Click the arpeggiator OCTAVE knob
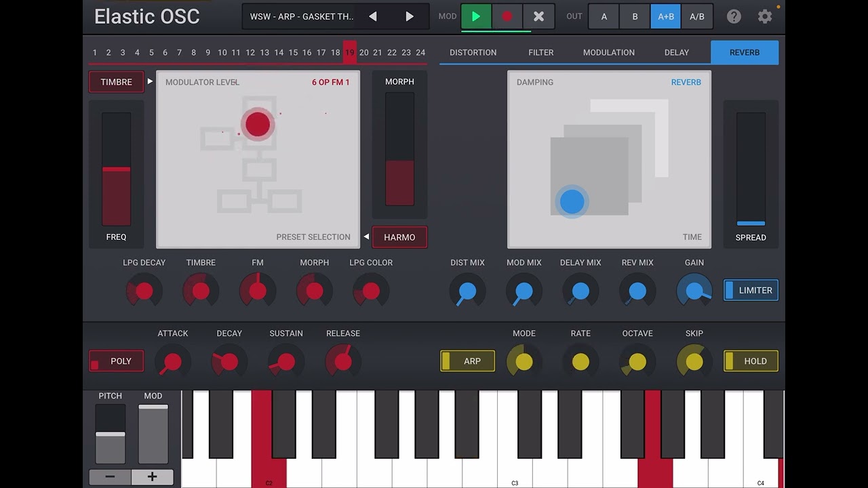Screen dimensions: 868x488 coord(637,362)
